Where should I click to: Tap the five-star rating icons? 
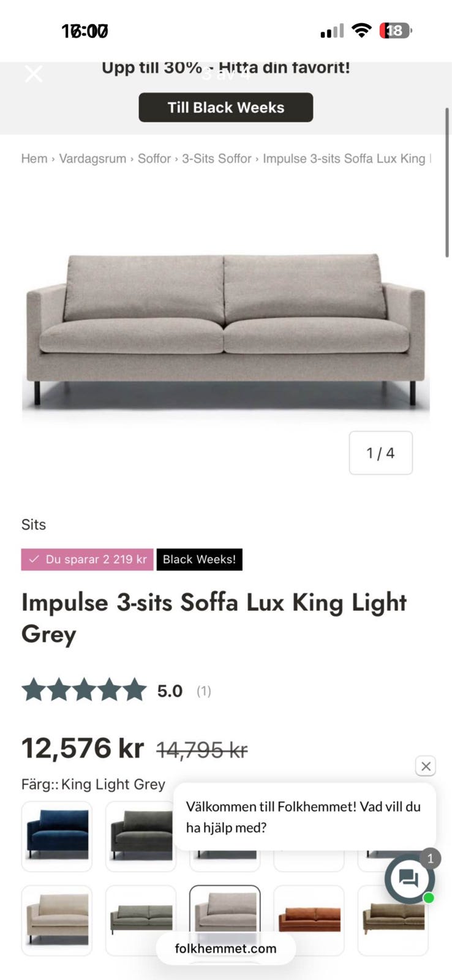pos(84,690)
